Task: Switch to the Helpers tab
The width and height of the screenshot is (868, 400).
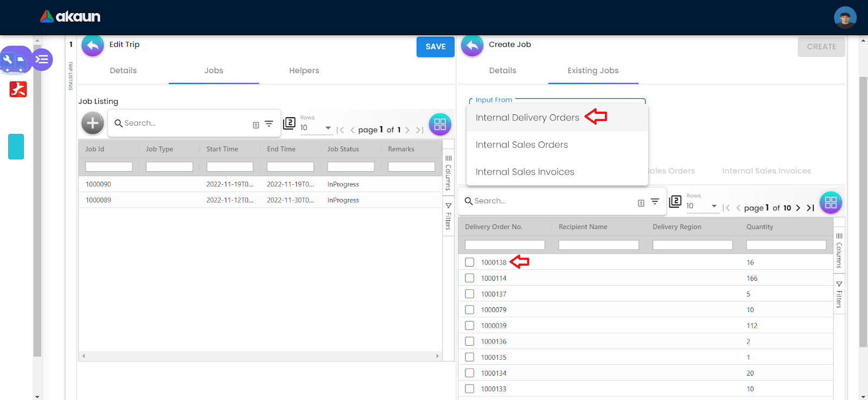Action: point(304,70)
